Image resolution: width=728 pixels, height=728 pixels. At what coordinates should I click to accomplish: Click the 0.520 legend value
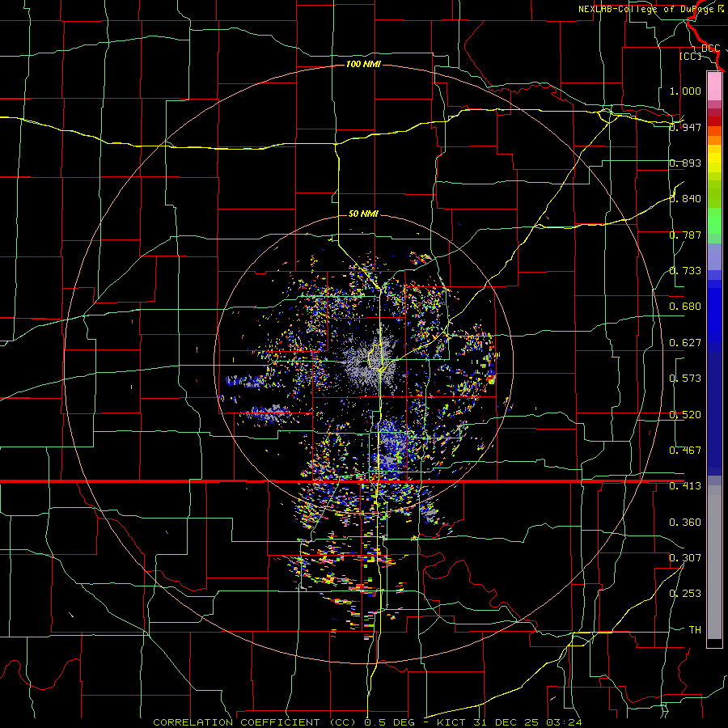[685, 415]
